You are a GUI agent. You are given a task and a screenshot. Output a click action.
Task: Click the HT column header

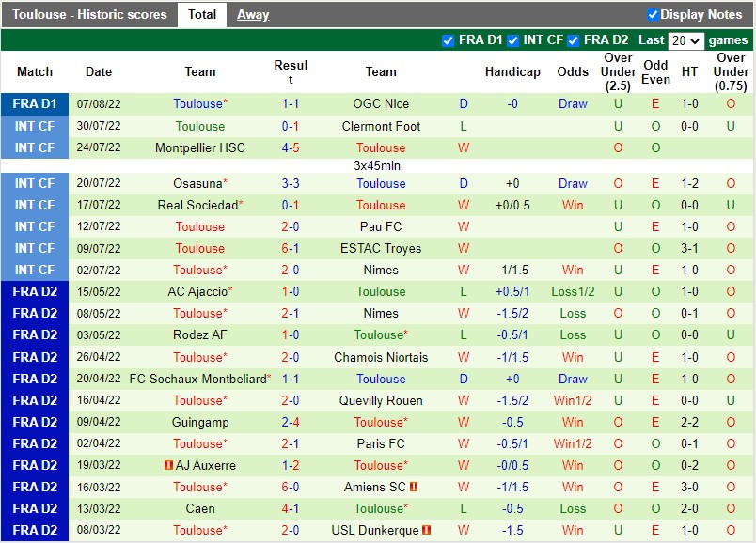click(689, 71)
